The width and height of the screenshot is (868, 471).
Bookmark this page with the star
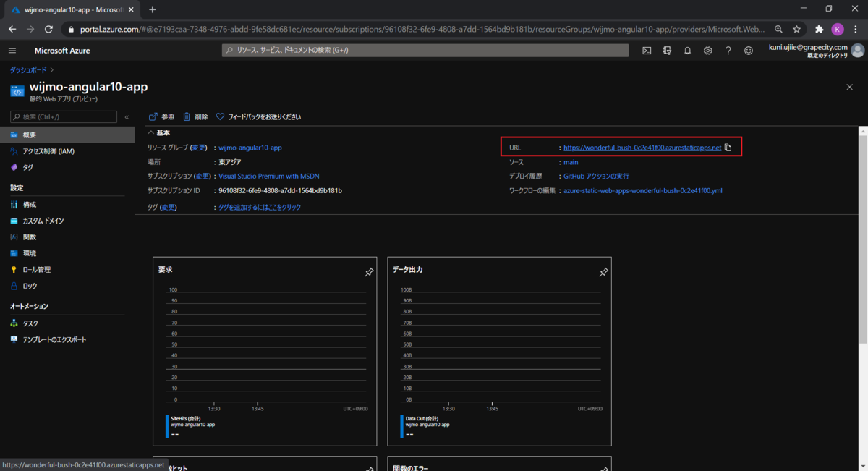tap(796, 30)
